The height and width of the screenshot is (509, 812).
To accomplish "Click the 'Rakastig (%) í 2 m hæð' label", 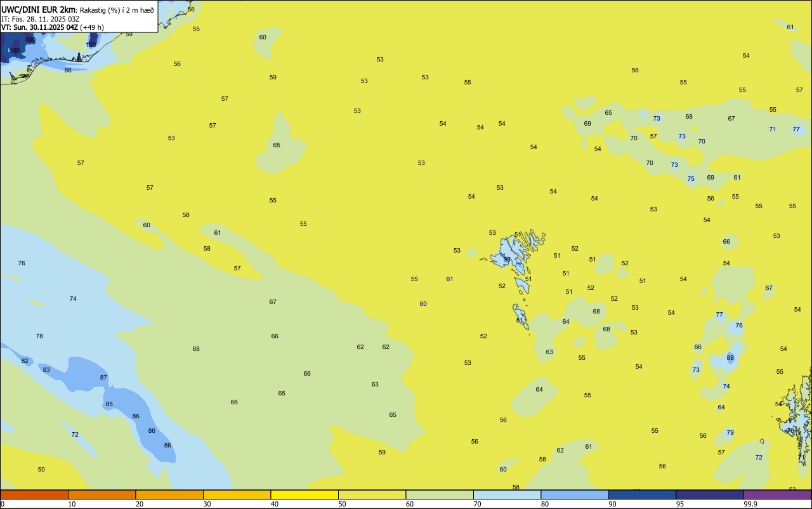I will point(117,10).
